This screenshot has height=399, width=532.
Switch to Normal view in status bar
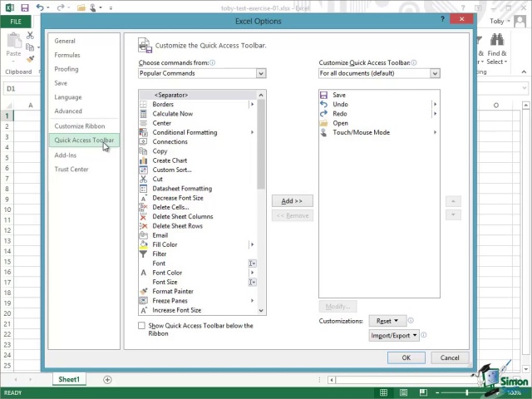tap(384, 392)
